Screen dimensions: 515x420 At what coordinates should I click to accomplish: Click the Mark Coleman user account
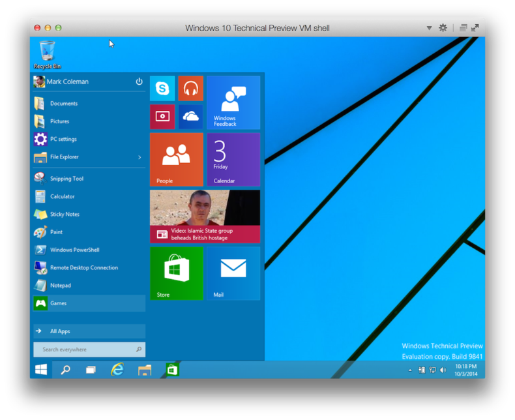(x=61, y=82)
